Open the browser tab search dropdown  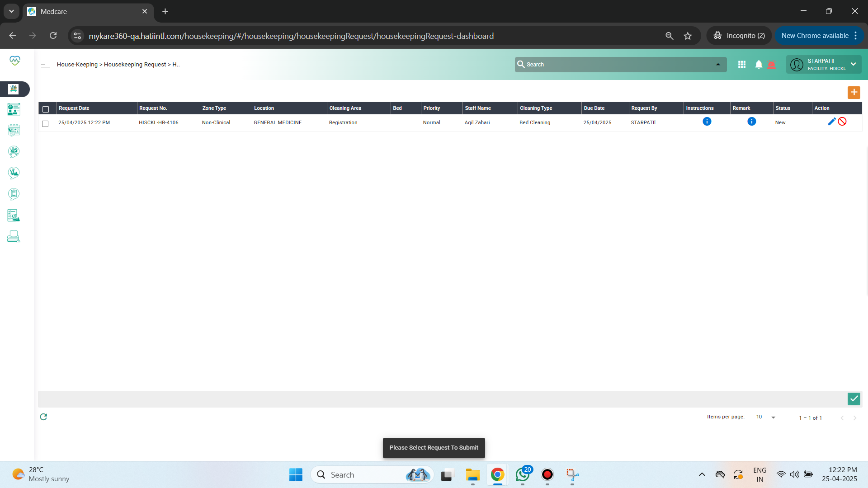11,11
